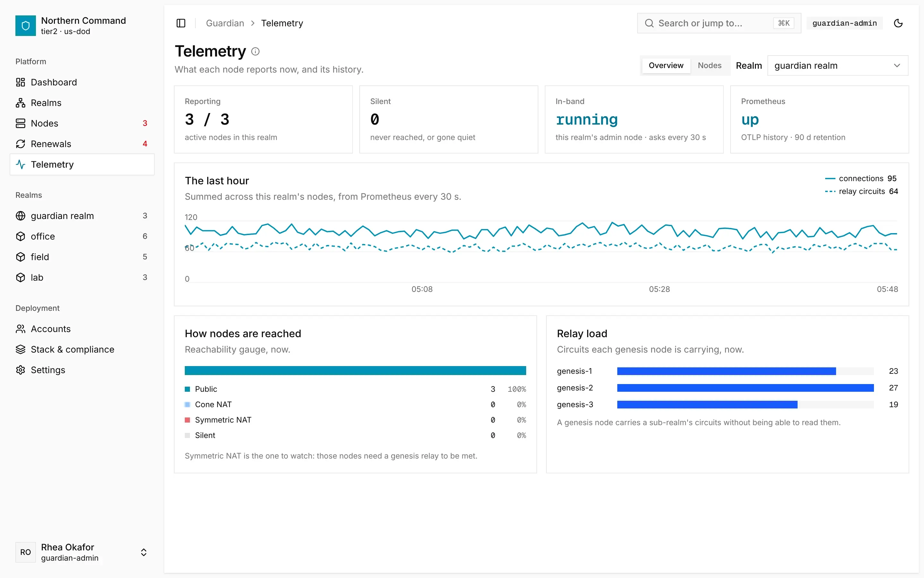Open Renewals in the sidebar
Screen dimensions: 924x578
tap(82, 144)
